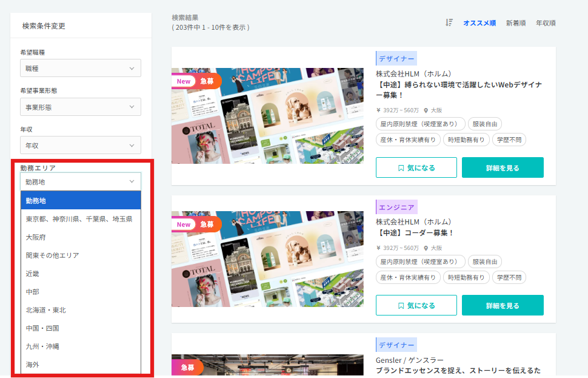Click the 急募 badge on the Gensler listing
588x378 pixels.
pos(187,367)
